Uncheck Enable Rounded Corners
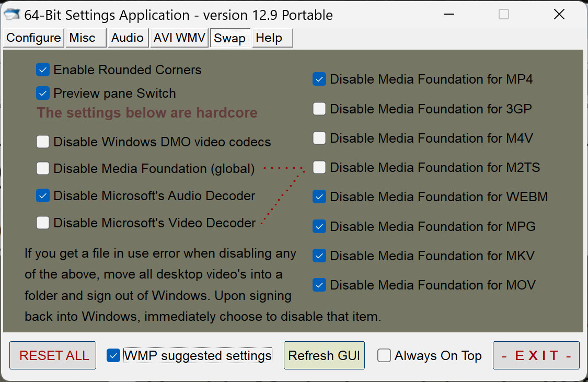The image size is (588, 382). (43, 70)
